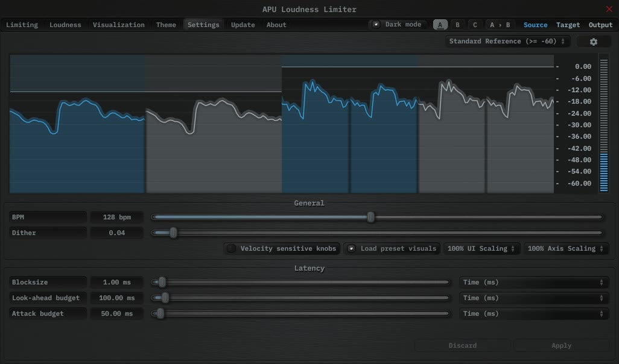Click the Look-ahead budget label
Viewport: 619px width, 364px height.
pos(48,298)
